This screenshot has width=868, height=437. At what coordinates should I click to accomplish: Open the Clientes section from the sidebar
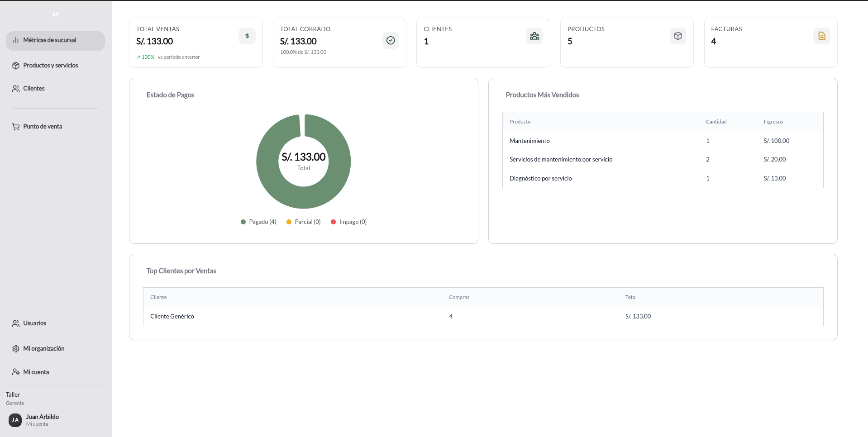[34, 88]
